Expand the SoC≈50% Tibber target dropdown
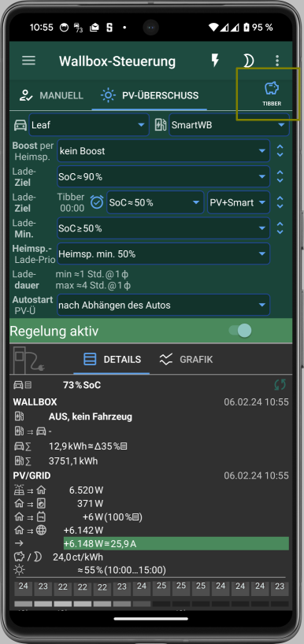 [x=155, y=202]
